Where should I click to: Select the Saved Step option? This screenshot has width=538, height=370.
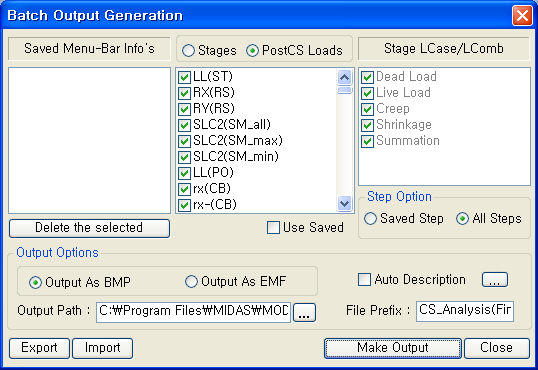coord(370,219)
